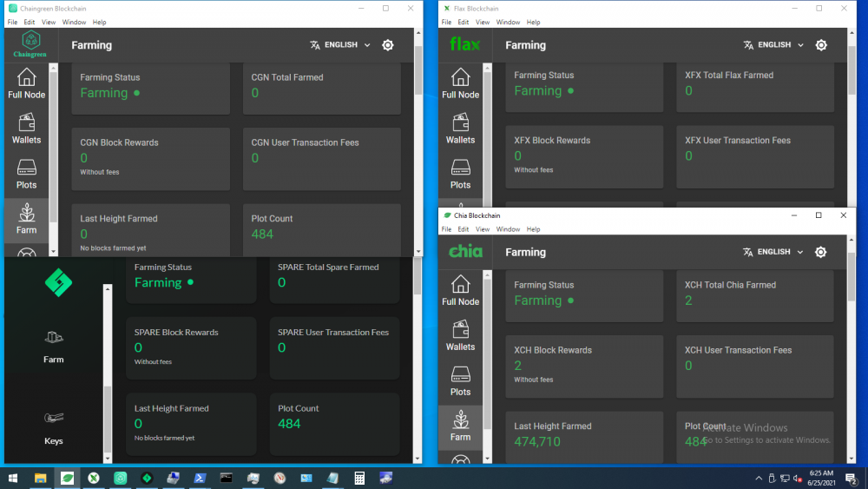Click the muted volume tray icon

(x=798, y=479)
